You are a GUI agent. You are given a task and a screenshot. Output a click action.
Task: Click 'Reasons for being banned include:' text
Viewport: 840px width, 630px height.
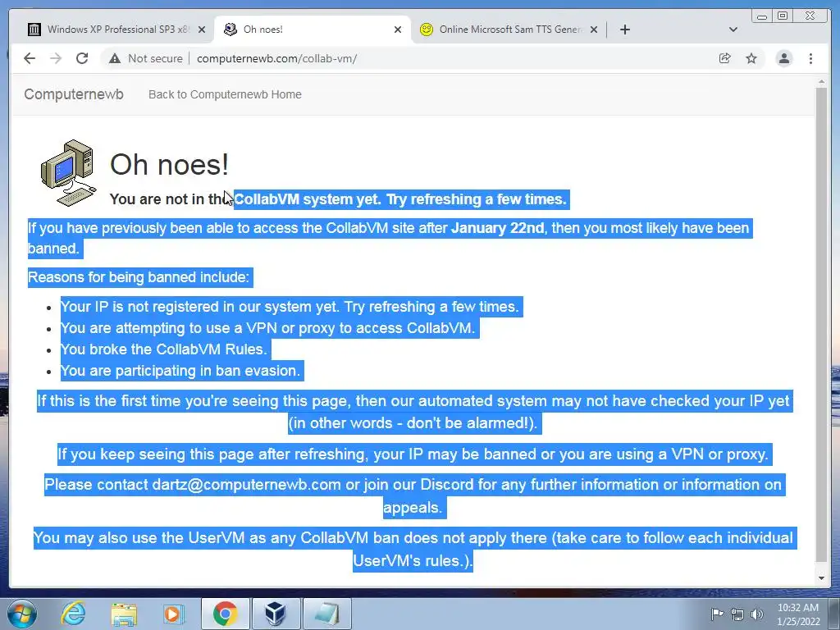(138, 277)
